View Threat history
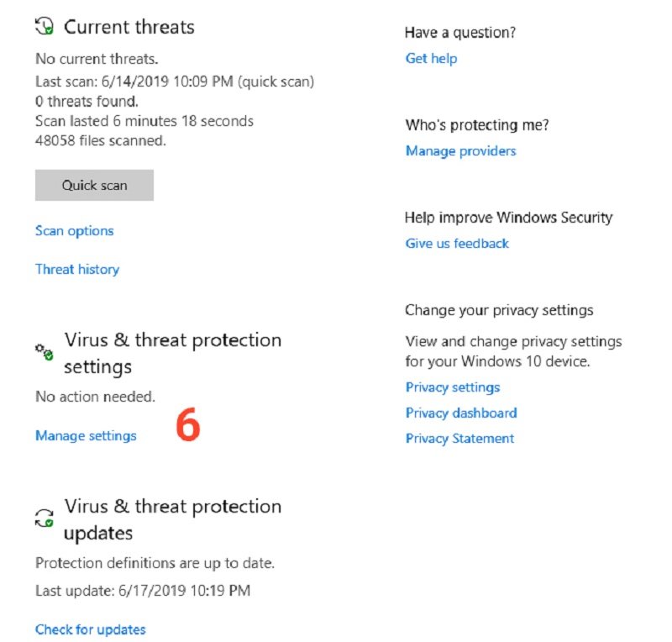 point(76,269)
